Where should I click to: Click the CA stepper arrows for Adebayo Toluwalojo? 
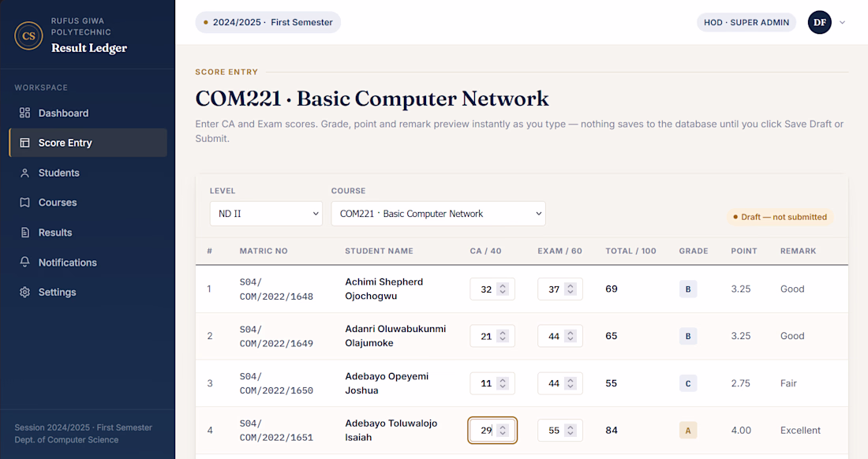click(503, 431)
